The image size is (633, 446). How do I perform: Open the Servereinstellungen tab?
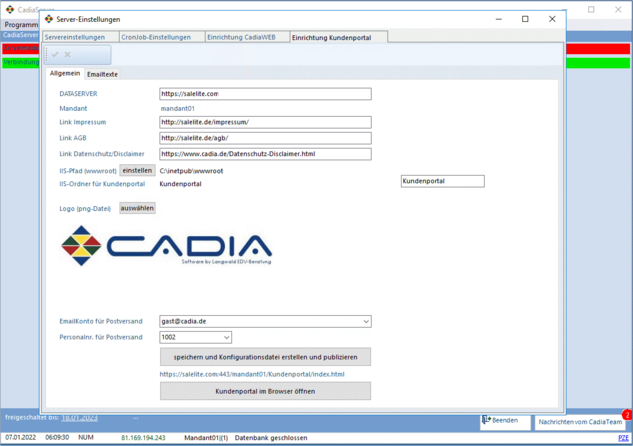pos(80,37)
